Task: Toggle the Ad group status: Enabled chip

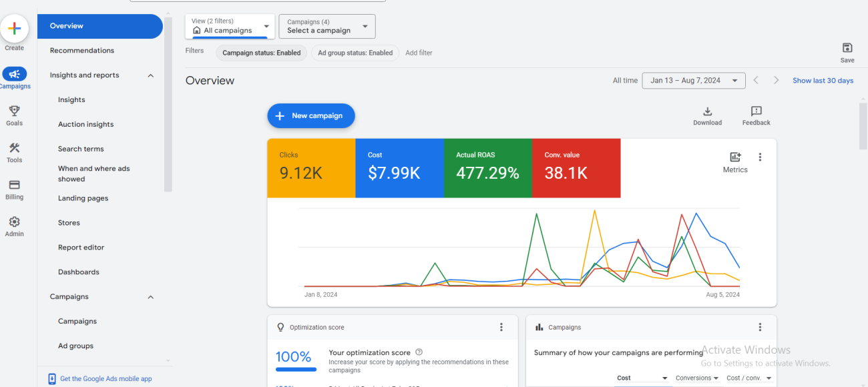Action: [355, 53]
